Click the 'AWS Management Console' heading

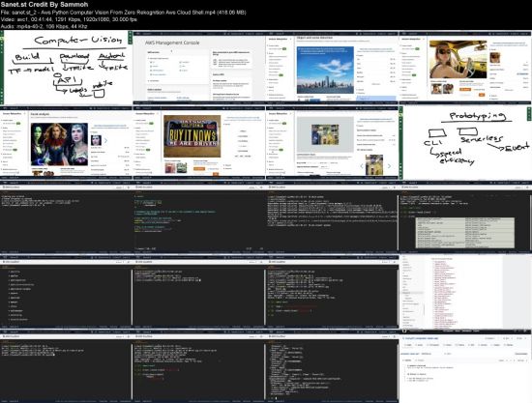pyautogui.click(x=172, y=43)
